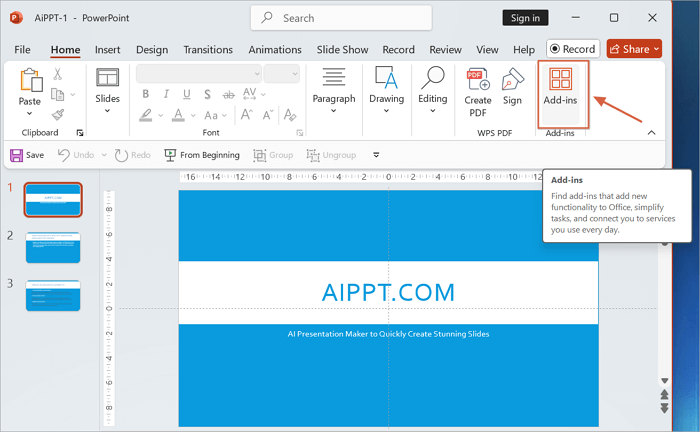The width and height of the screenshot is (700, 432).
Task: Click the AI Presentation Maker subtitle text
Action: tap(388, 334)
